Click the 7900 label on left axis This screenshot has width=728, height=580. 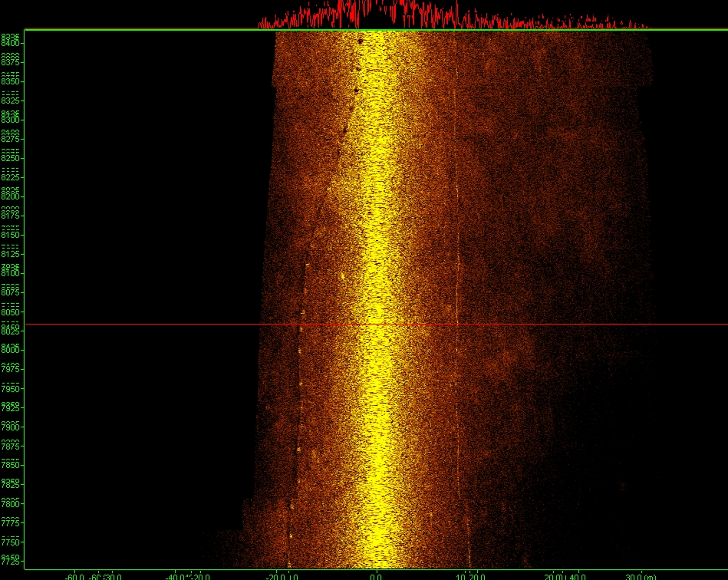(11, 427)
